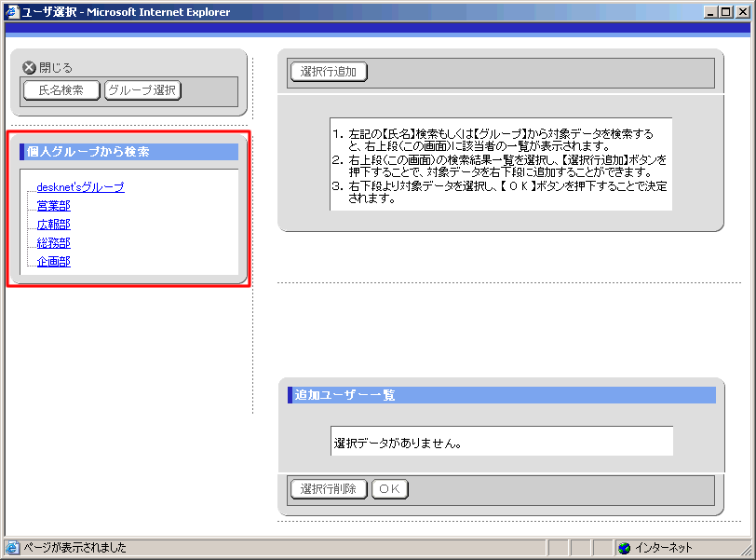
Task: Maximize the ユーザ選択 window
Action: pyautogui.click(x=725, y=12)
